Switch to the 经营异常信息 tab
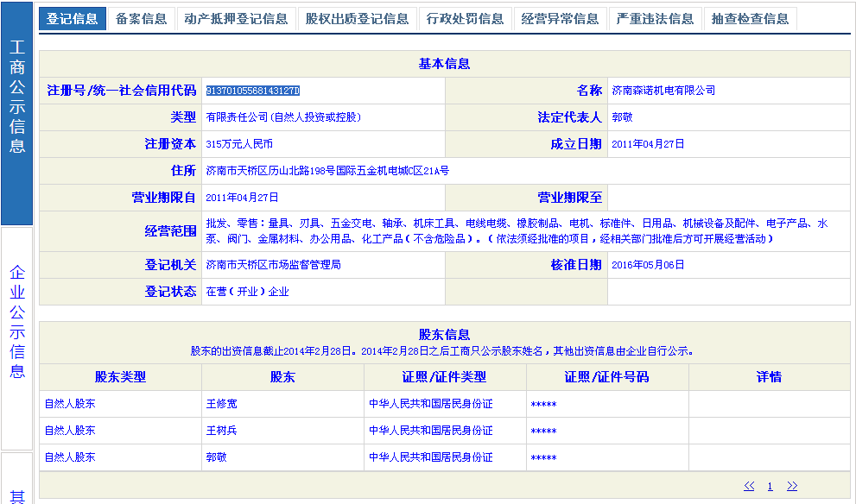The height and width of the screenshot is (504, 856). click(560, 19)
